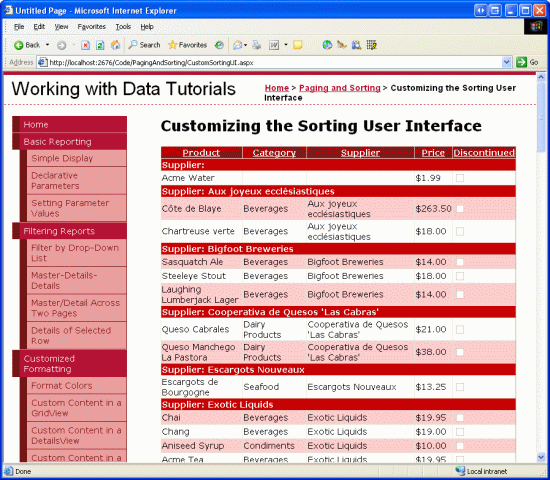Open the Favorites star toolbar button
The height and width of the screenshot is (480, 550).
tap(187, 45)
